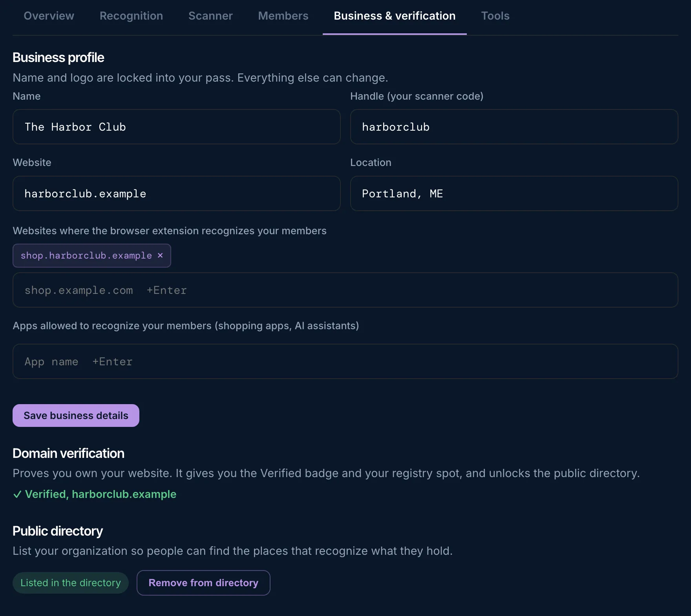Edit the Handle field harborclub
The height and width of the screenshot is (616, 691).
(x=514, y=127)
